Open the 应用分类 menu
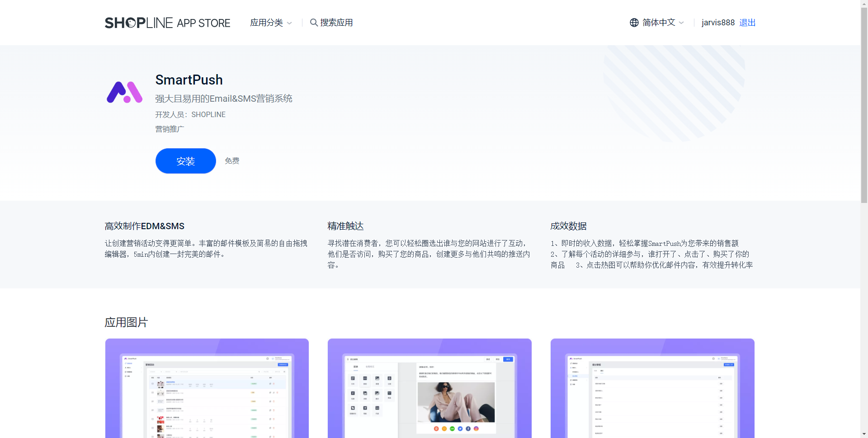Viewport: 868px width, 438px height. coord(266,23)
